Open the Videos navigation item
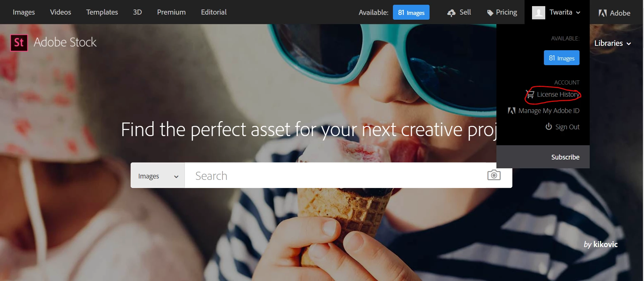The height and width of the screenshot is (281, 644). [x=60, y=12]
